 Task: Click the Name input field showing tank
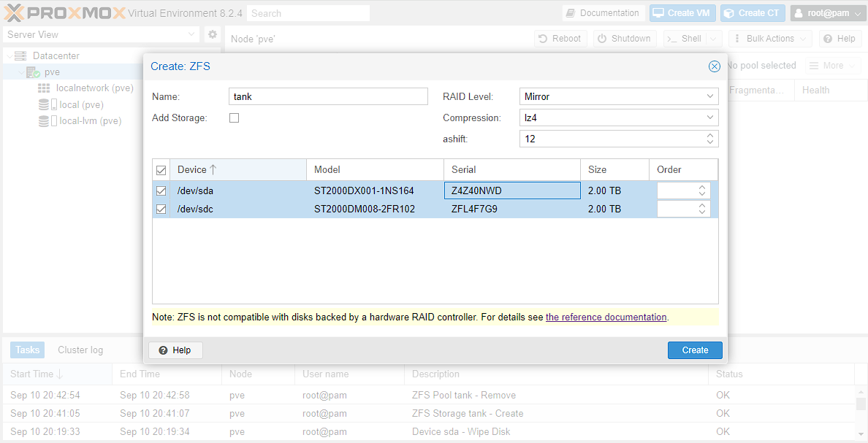[327, 96]
